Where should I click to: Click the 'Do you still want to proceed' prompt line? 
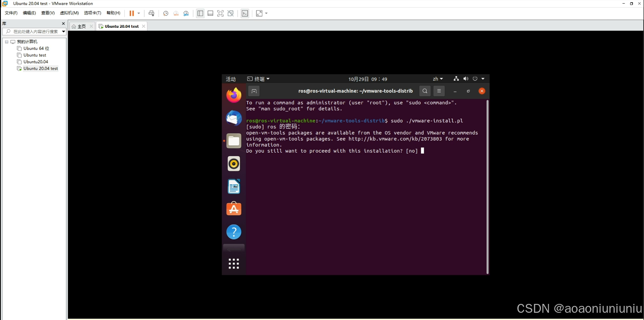click(x=332, y=151)
